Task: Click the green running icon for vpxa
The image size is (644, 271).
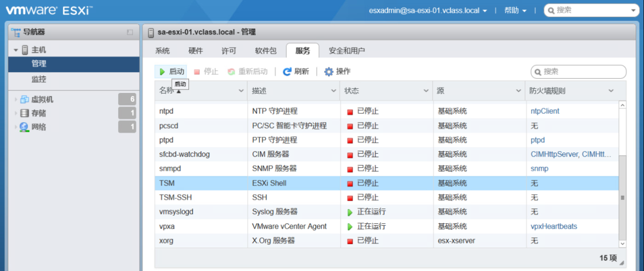Action: (351, 227)
